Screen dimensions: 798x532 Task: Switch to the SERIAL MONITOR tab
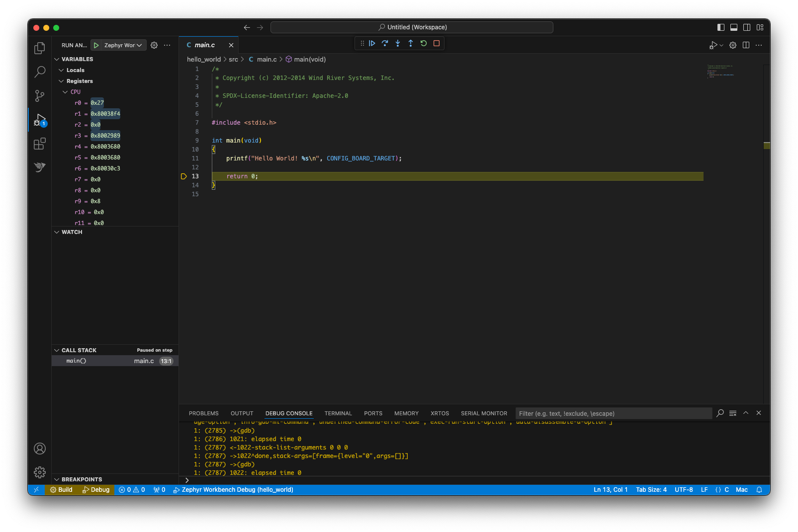click(x=484, y=413)
